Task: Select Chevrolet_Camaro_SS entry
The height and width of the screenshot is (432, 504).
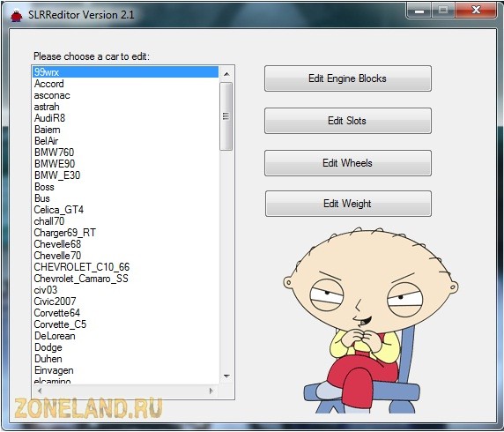Action: click(x=125, y=279)
